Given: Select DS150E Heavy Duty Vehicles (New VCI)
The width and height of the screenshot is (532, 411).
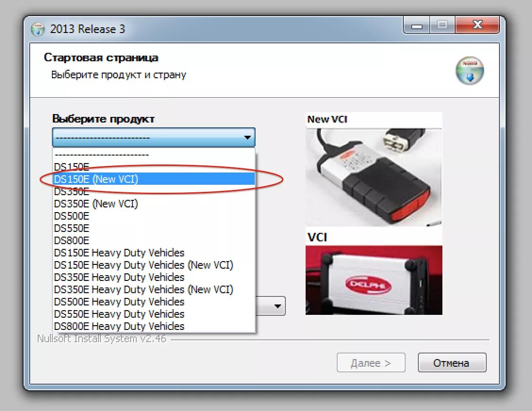Looking at the screenshot, I should [154, 265].
